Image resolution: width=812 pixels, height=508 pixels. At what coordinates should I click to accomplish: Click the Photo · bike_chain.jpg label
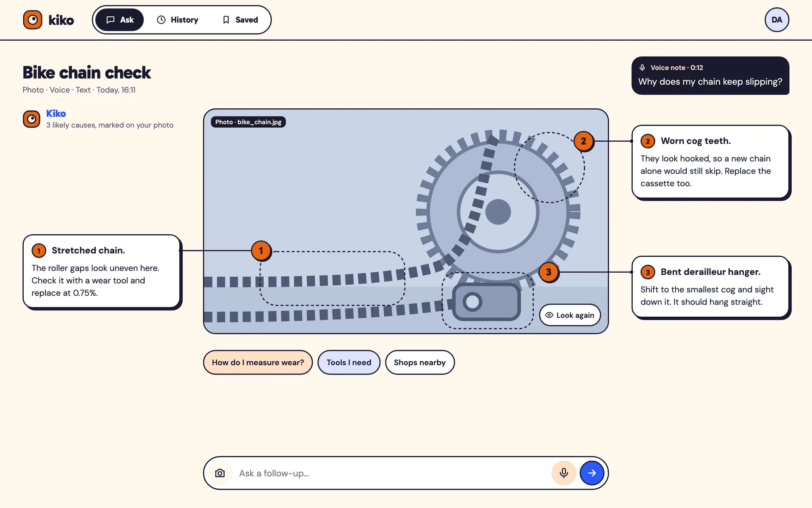click(x=248, y=122)
